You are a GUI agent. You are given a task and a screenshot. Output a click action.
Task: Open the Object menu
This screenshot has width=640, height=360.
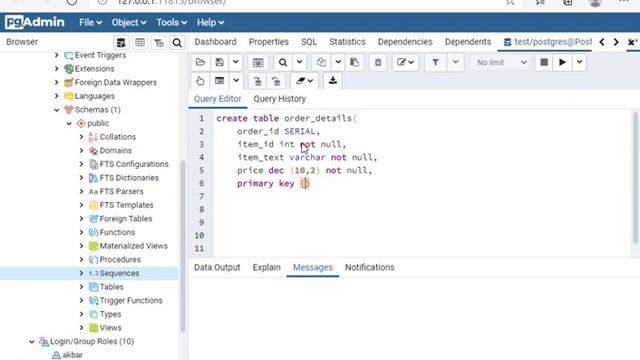pos(129,22)
